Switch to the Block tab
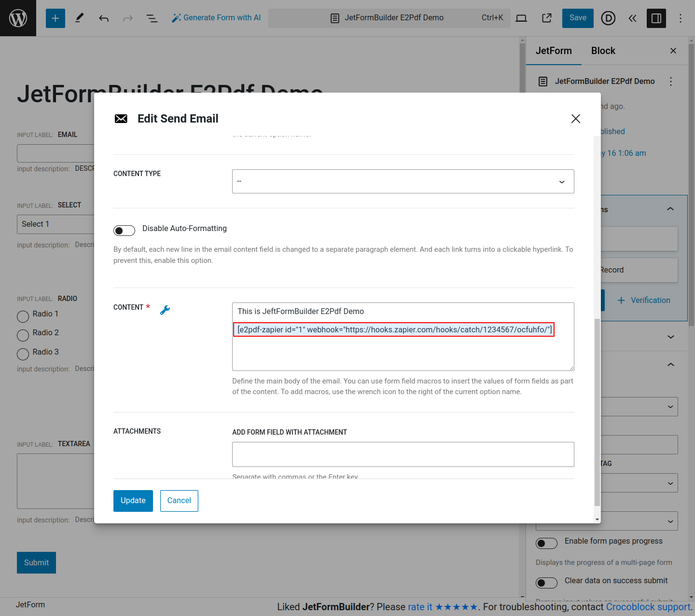Image resolution: width=695 pixels, height=616 pixels. click(603, 51)
